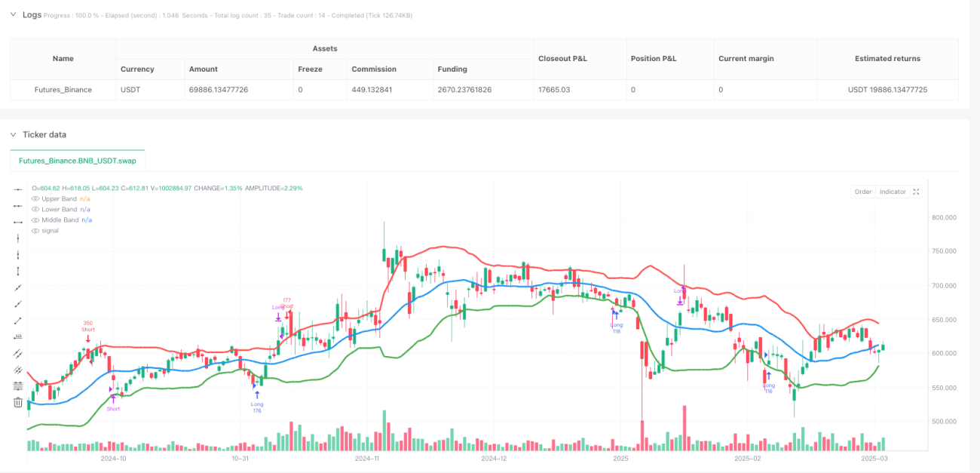Hide the signal overlay
This screenshot has height=473, width=980.
pos(35,230)
